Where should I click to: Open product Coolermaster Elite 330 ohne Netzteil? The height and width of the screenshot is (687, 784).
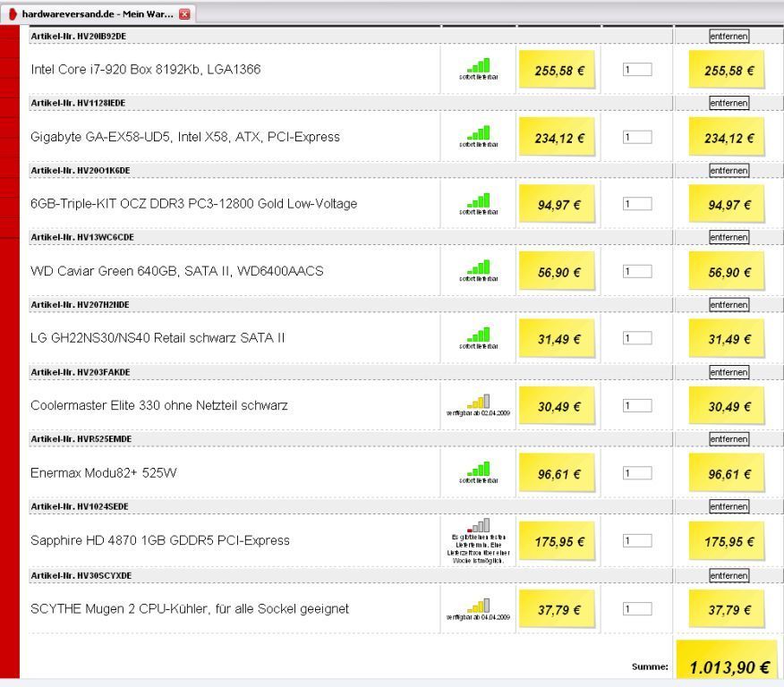tap(159, 406)
